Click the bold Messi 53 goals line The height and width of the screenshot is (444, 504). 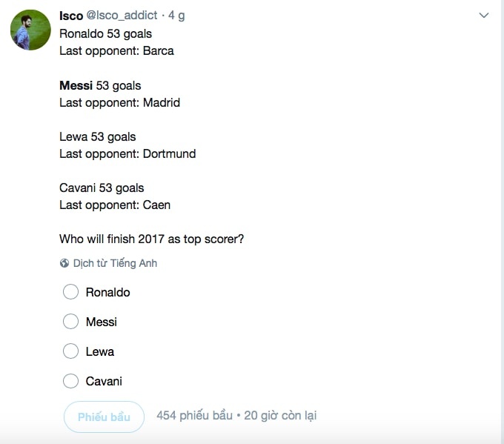click(100, 85)
